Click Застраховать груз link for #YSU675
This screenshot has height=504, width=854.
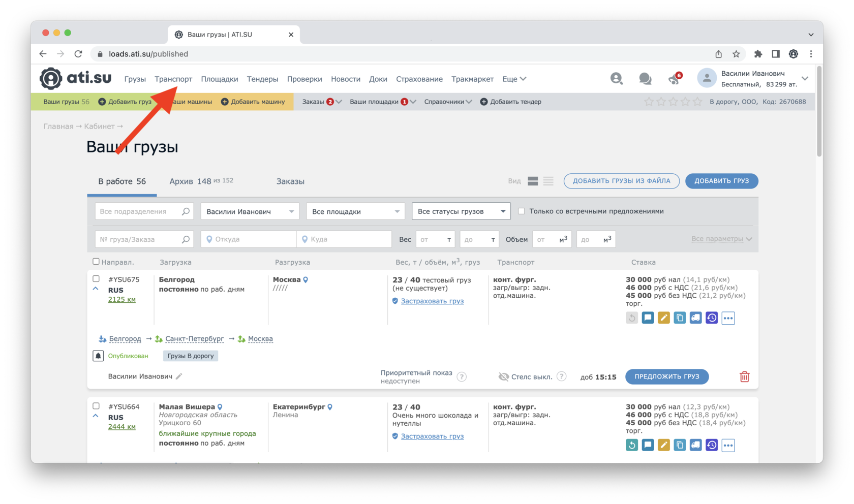(x=432, y=301)
